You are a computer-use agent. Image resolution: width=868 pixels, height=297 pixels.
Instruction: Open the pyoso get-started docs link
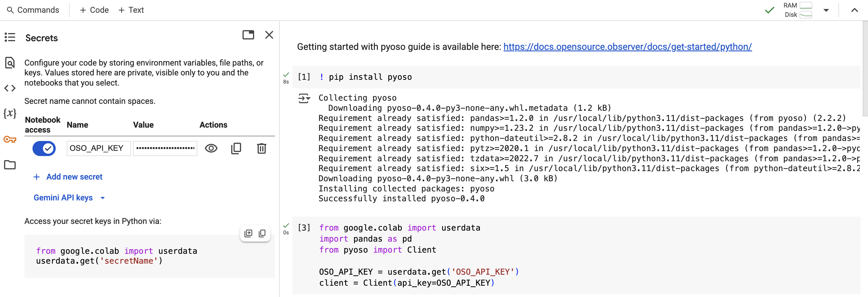click(x=628, y=47)
